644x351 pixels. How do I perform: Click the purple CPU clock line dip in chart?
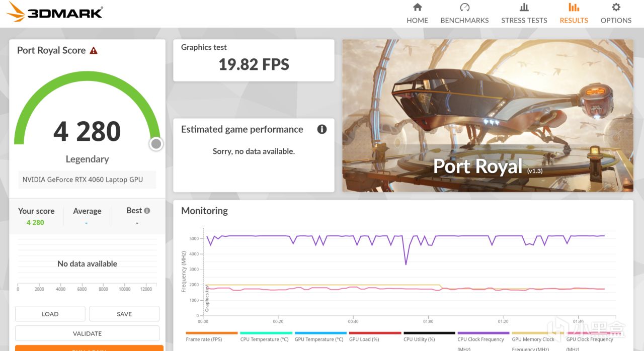click(406, 263)
